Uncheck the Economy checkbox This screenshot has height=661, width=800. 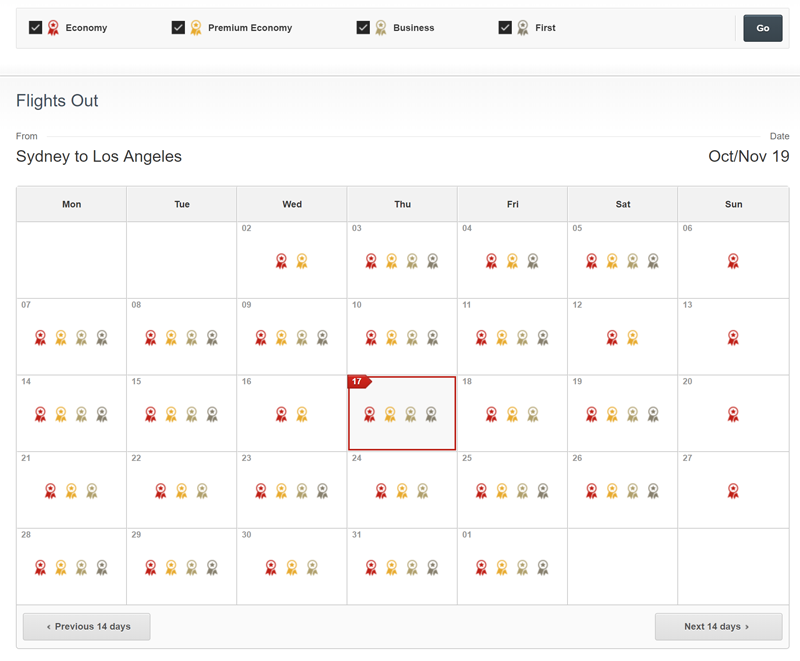(x=35, y=28)
